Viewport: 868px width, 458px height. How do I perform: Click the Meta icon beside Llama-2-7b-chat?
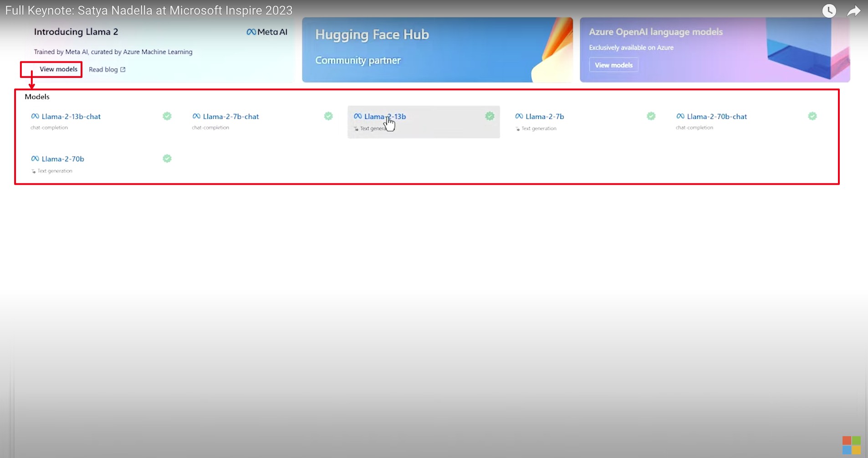[x=196, y=117]
